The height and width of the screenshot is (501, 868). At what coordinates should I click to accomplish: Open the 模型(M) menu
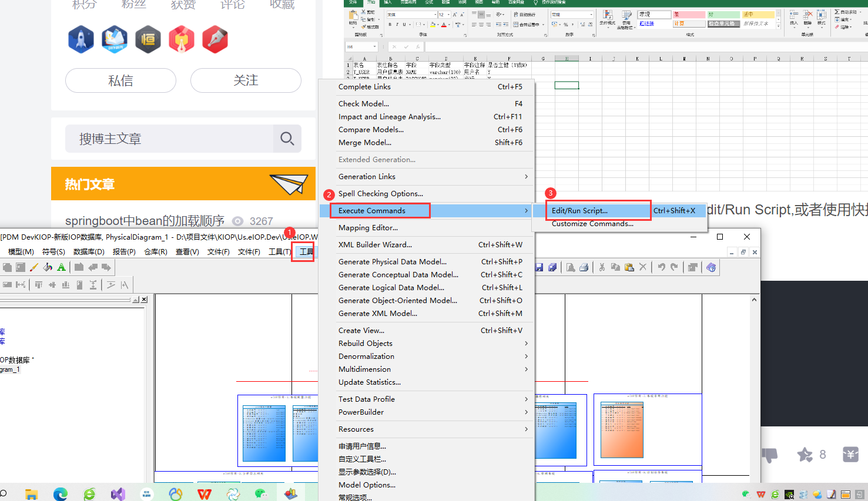pyautogui.click(x=21, y=251)
